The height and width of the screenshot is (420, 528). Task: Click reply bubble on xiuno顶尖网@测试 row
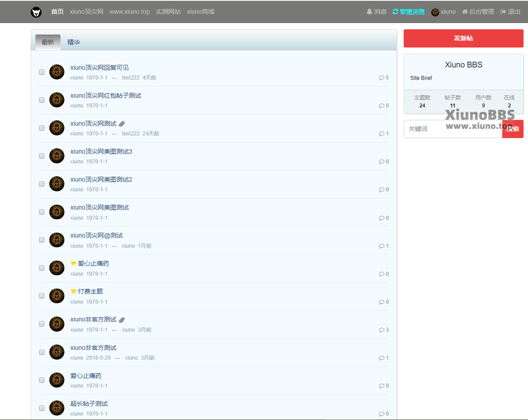[x=384, y=246]
